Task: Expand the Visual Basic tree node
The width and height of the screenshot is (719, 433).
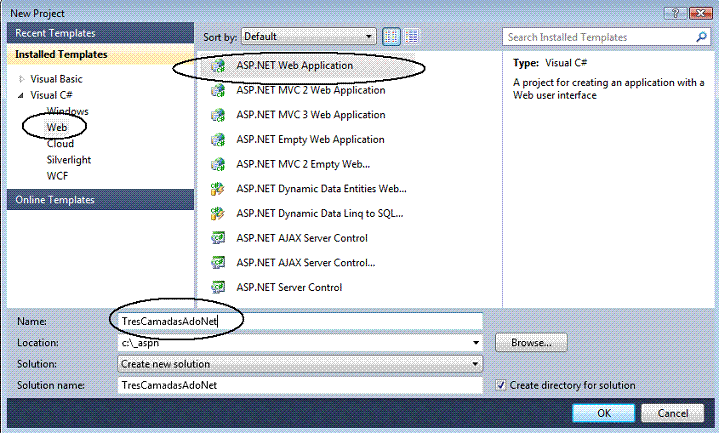Action: pyautogui.click(x=21, y=79)
